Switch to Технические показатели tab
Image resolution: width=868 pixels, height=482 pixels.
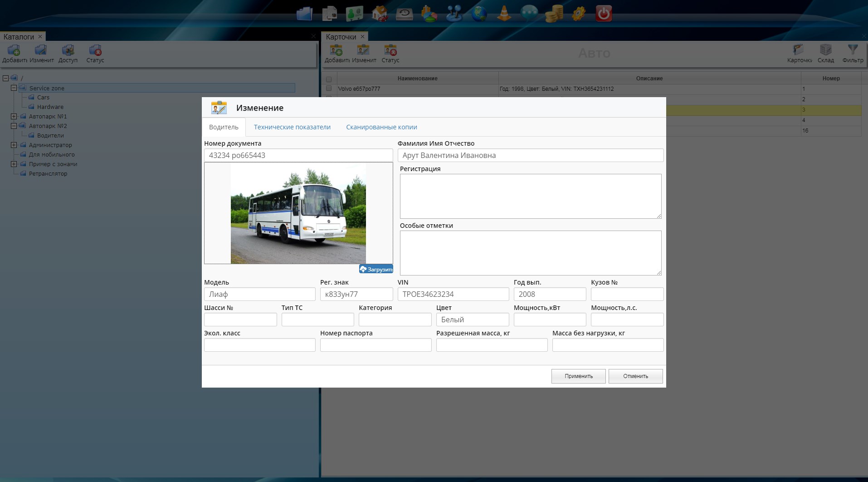tap(292, 127)
